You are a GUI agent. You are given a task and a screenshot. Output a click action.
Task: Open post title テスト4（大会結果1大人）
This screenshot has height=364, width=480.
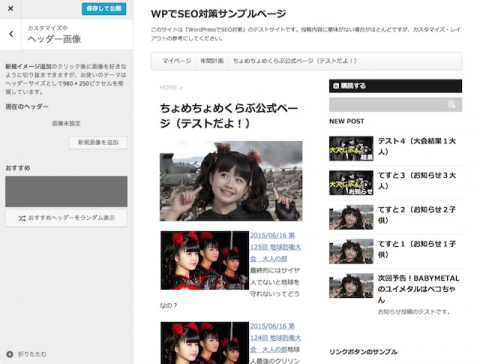417,146
